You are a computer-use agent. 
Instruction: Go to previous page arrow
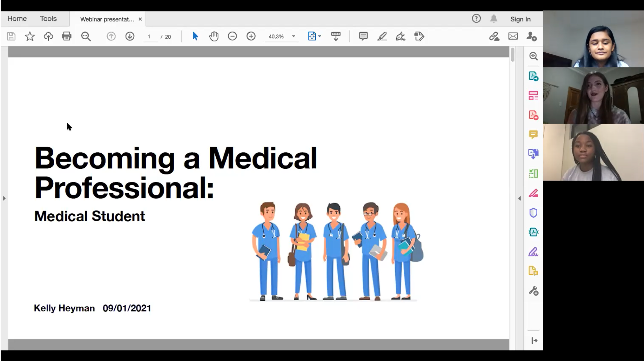pyautogui.click(x=111, y=36)
